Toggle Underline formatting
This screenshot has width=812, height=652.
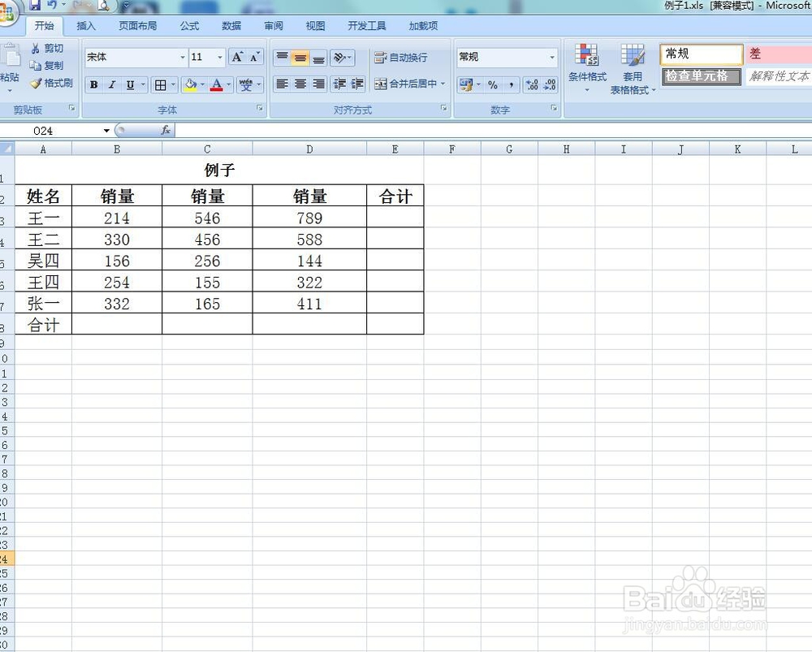pos(130,85)
